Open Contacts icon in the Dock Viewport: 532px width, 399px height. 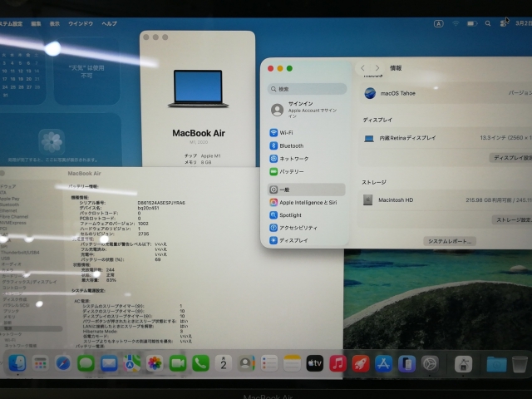(246, 364)
